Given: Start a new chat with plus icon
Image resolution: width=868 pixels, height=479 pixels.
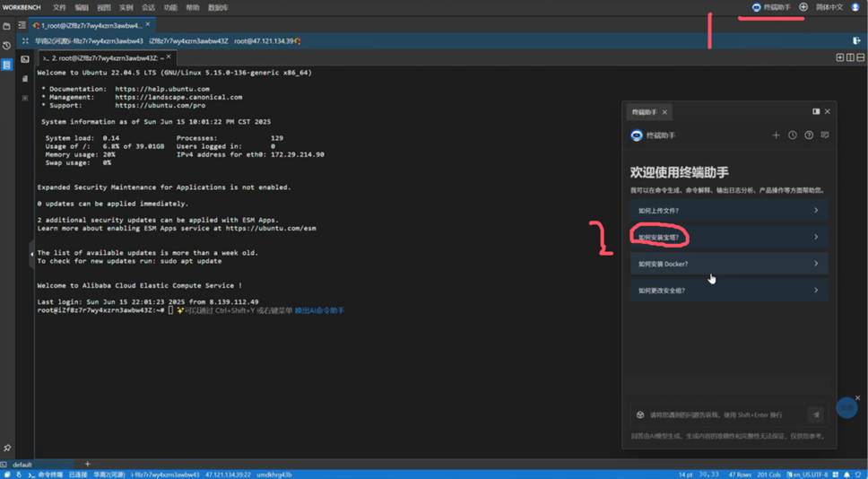Looking at the screenshot, I should pyautogui.click(x=777, y=135).
